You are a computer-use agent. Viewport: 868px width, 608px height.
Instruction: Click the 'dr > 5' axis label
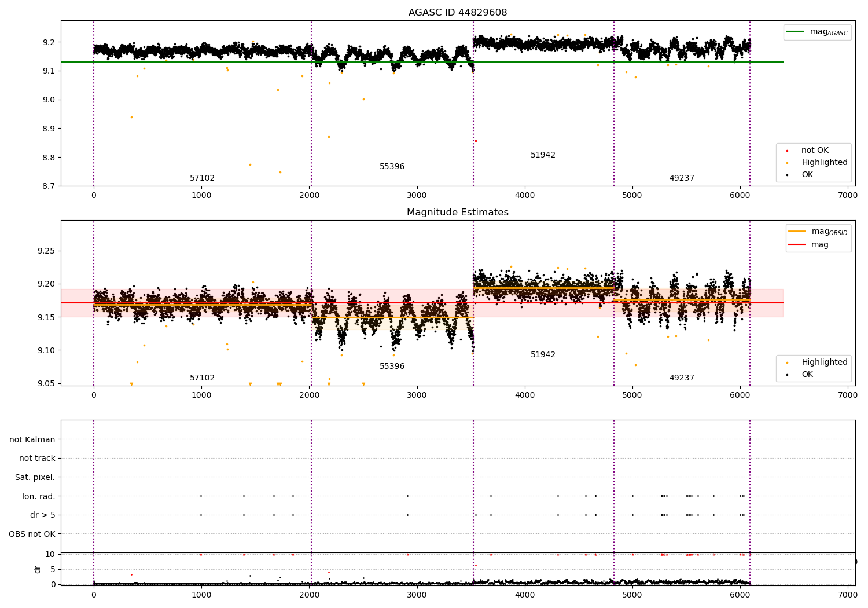coord(43,515)
